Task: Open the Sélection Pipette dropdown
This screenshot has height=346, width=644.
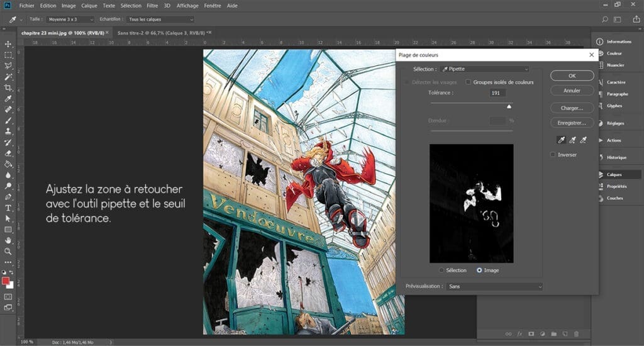Action: 485,69
